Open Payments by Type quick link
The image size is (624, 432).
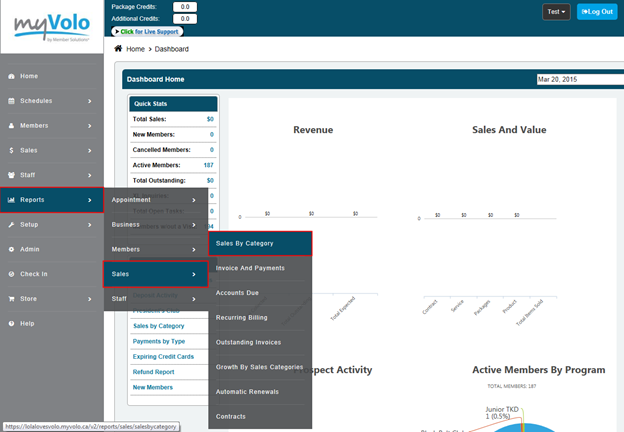(159, 341)
